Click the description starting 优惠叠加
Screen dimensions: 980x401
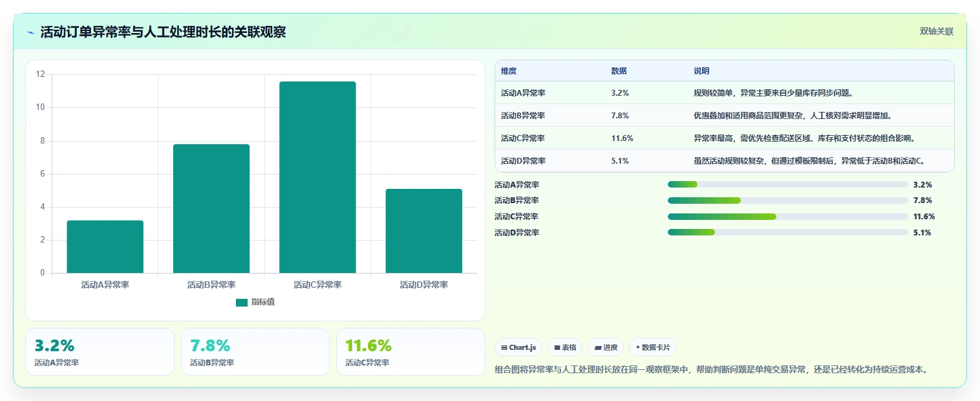point(793,116)
